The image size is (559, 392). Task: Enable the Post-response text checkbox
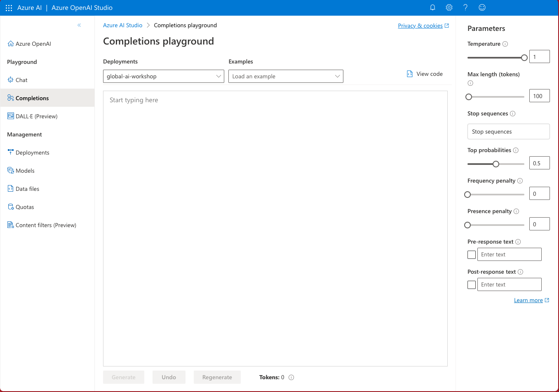coord(472,285)
